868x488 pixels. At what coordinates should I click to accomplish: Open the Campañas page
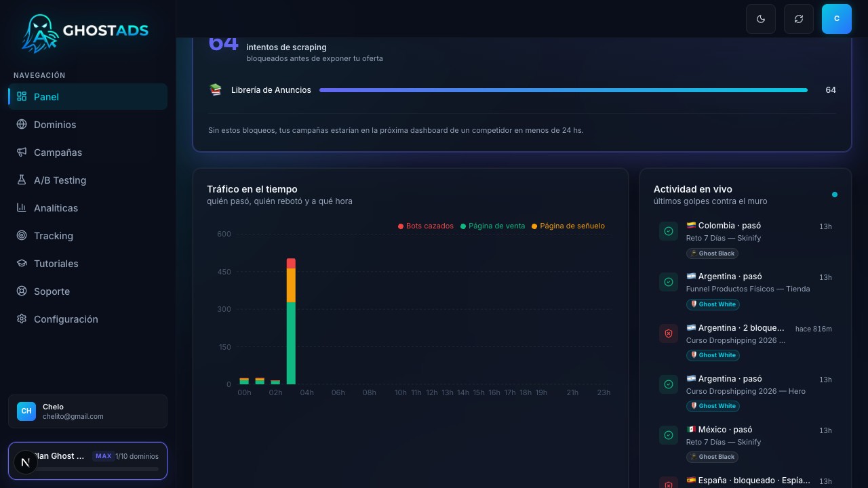click(87, 152)
